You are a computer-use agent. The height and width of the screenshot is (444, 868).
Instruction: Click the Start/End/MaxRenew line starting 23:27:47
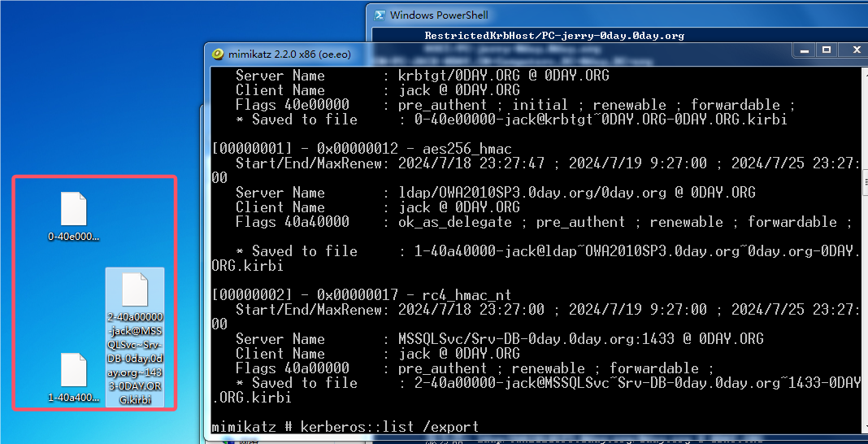click(x=536, y=171)
